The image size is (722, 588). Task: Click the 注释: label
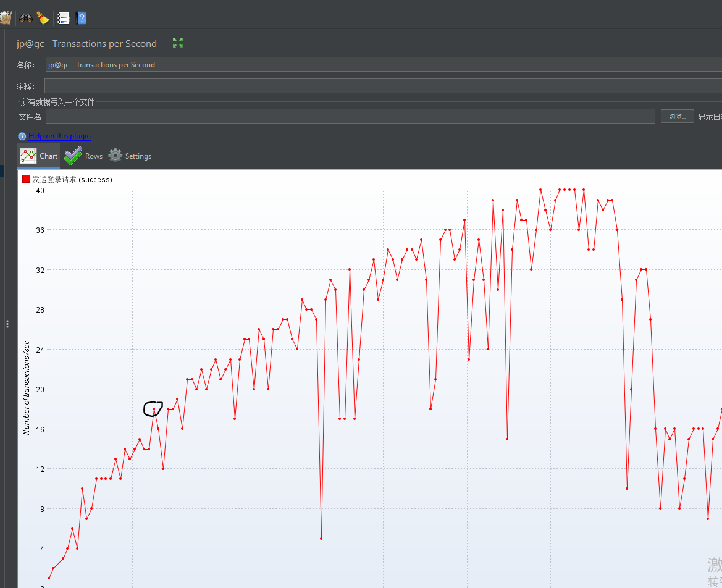point(26,86)
